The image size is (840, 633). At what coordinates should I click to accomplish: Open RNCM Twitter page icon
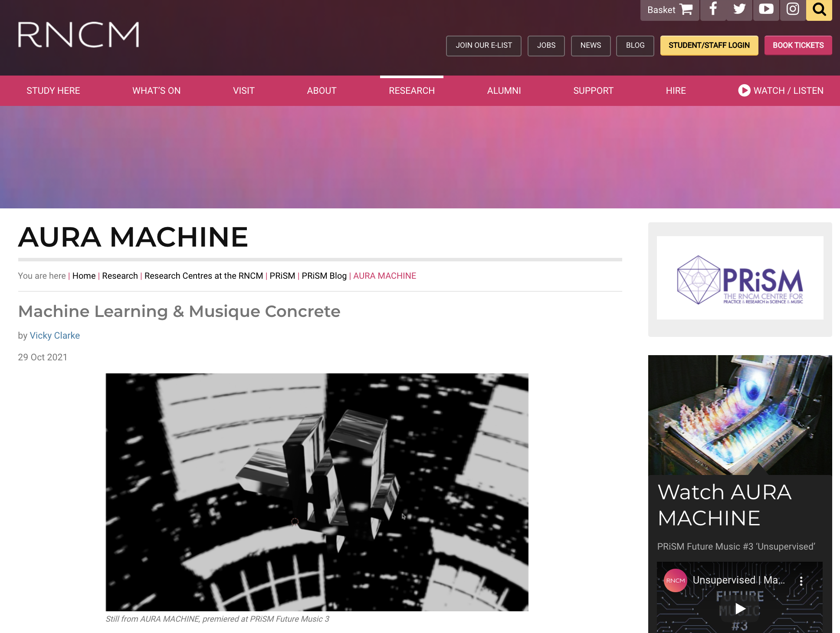pyautogui.click(x=739, y=10)
